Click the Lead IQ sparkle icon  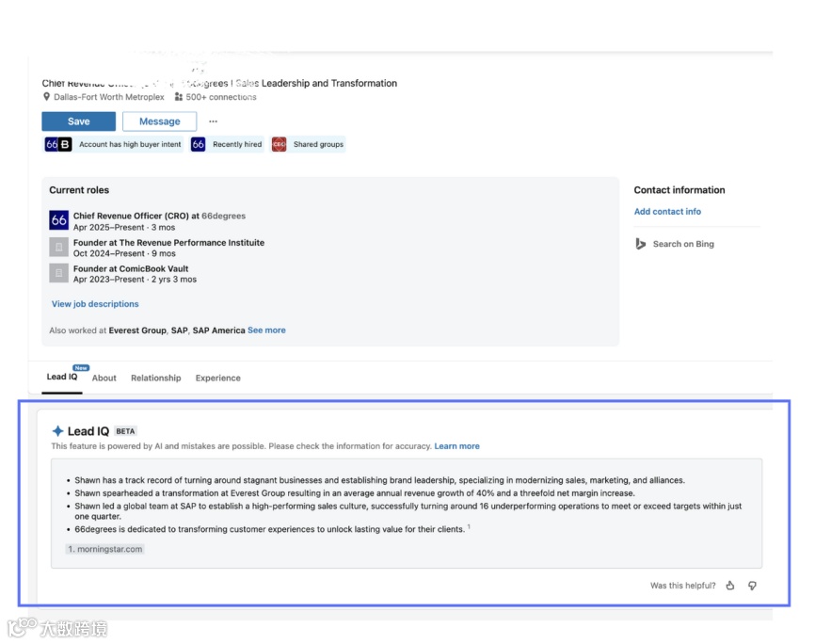pos(57,430)
